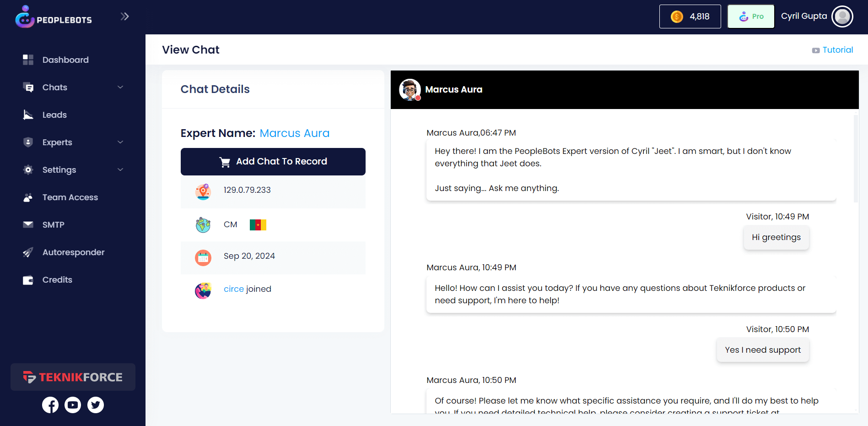
Task: Open the Tutorial link
Action: [837, 50]
